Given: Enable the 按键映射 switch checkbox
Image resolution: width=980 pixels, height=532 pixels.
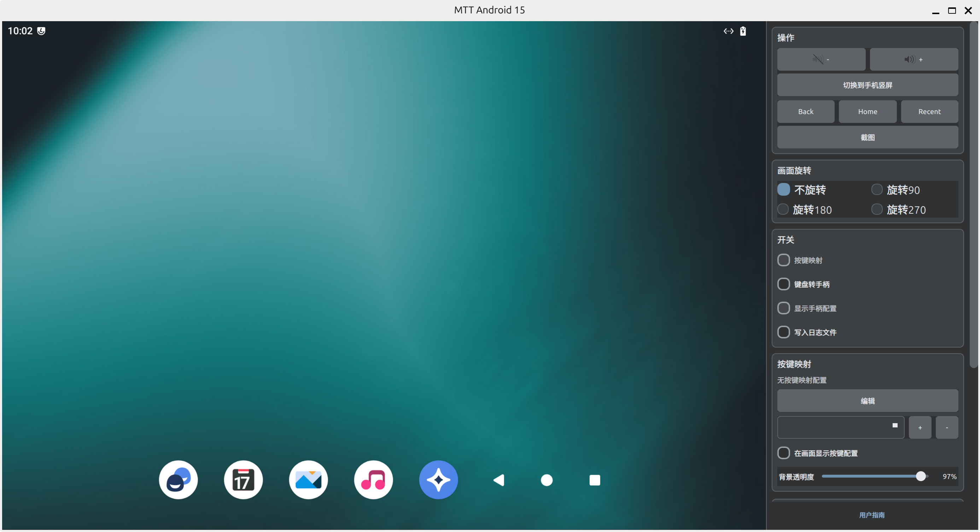Looking at the screenshot, I should 783,260.
